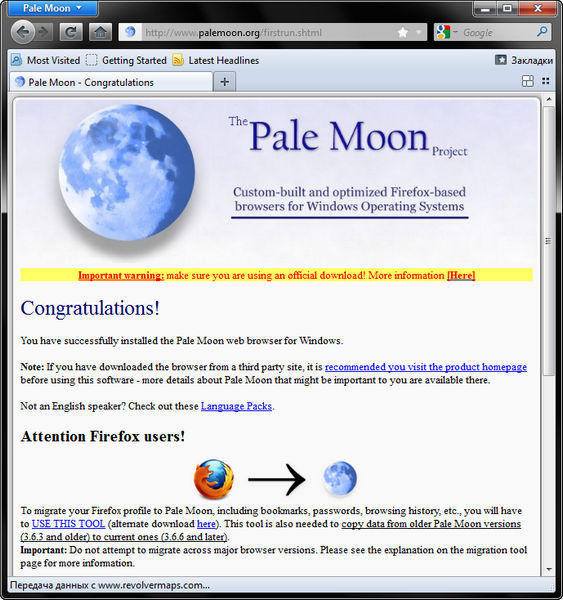563x600 pixels.
Task: Open the [Here] warning information link
Action: click(x=461, y=276)
